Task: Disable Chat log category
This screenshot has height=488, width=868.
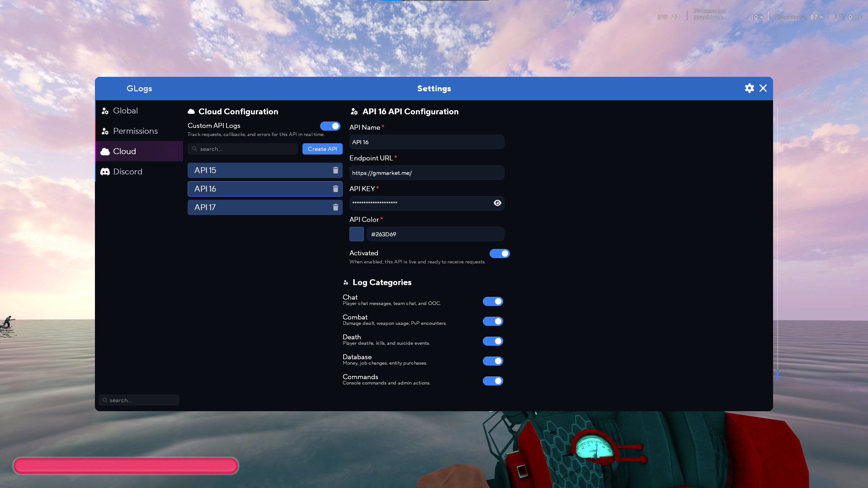Action: [493, 301]
